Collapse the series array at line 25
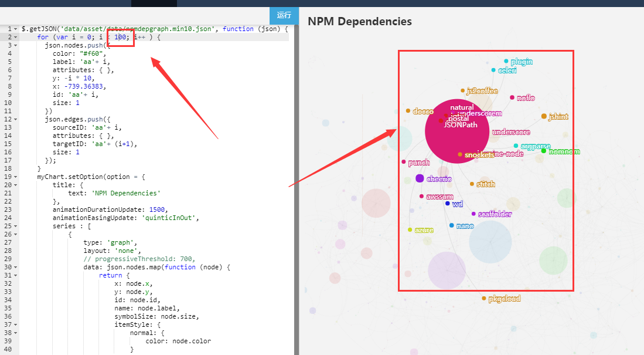Viewport: 644px width, 355px height. [16, 226]
